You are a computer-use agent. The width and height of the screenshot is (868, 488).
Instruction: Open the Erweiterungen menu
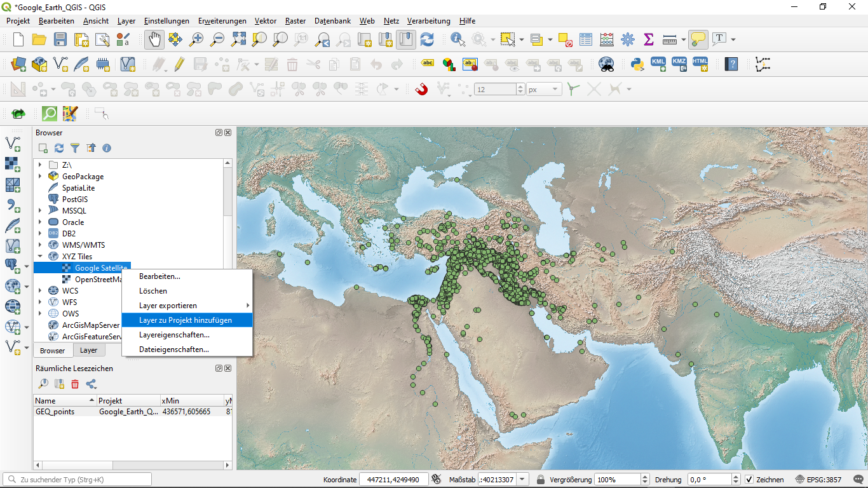[222, 21]
